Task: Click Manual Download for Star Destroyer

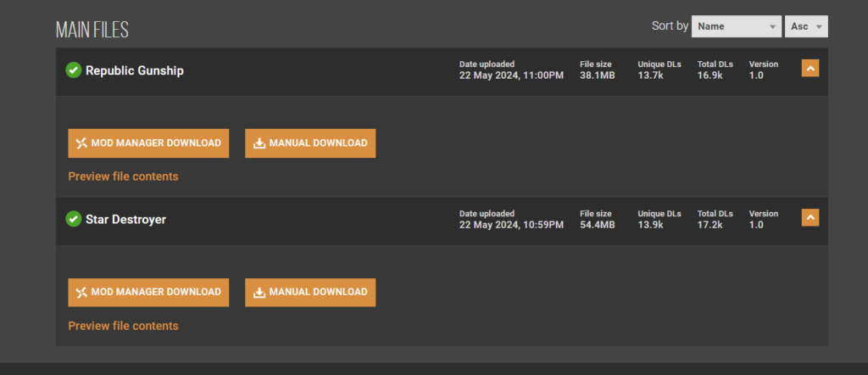Action: coord(310,292)
